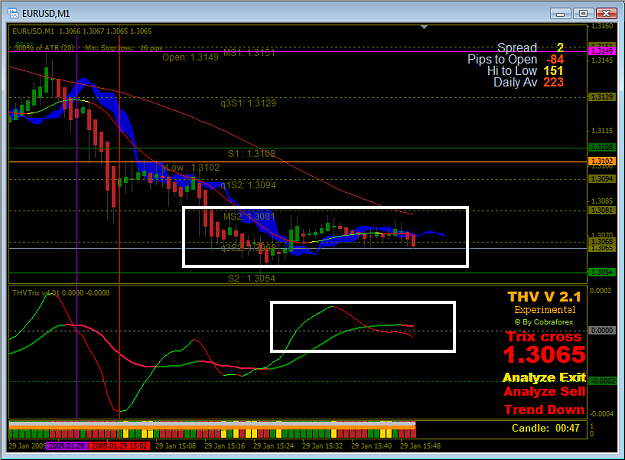Image resolution: width=625 pixels, height=460 pixels.
Task: Click the 'Spread' info label
Action: [517, 47]
